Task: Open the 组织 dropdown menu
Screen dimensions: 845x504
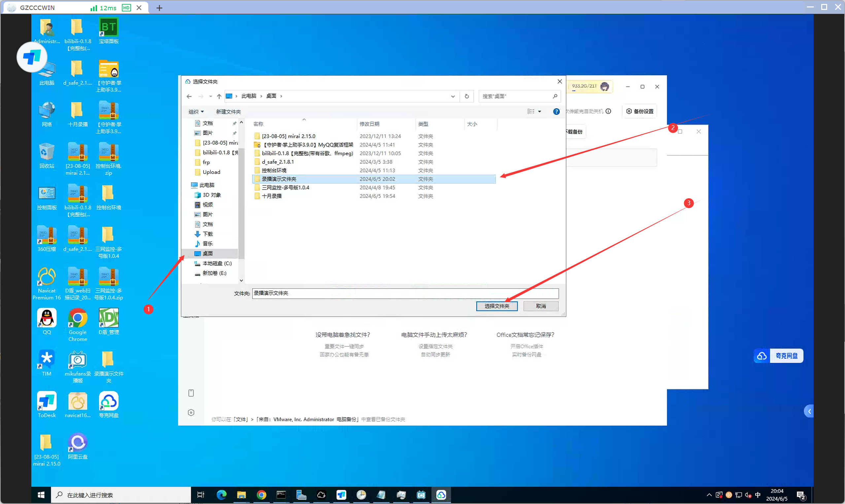Action: coord(196,112)
